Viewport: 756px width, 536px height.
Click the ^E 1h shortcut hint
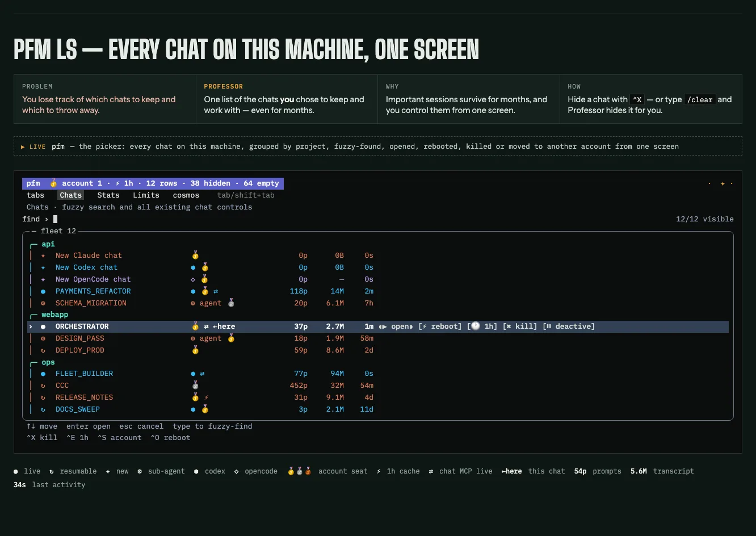pyautogui.click(x=77, y=438)
